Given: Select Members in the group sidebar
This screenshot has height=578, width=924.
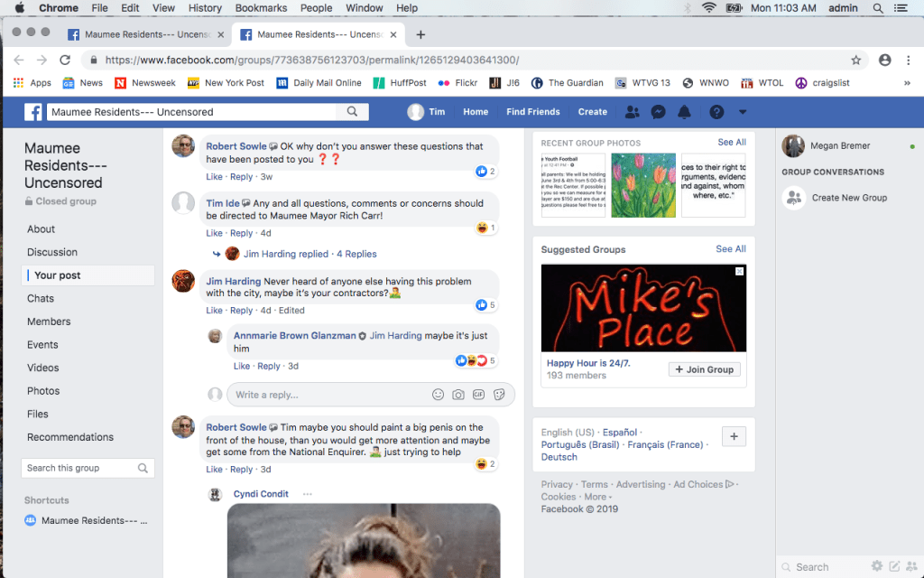Looking at the screenshot, I should click(x=49, y=322).
